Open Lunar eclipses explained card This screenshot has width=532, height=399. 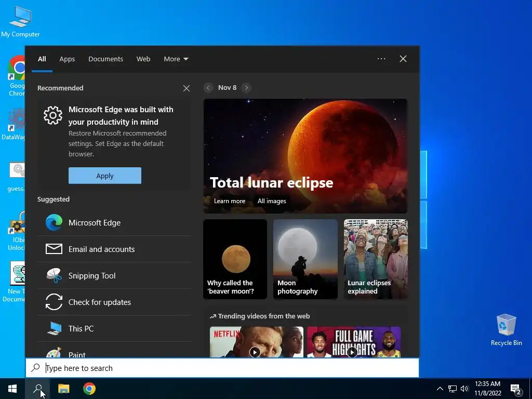pyautogui.click(x=376, y=259)
